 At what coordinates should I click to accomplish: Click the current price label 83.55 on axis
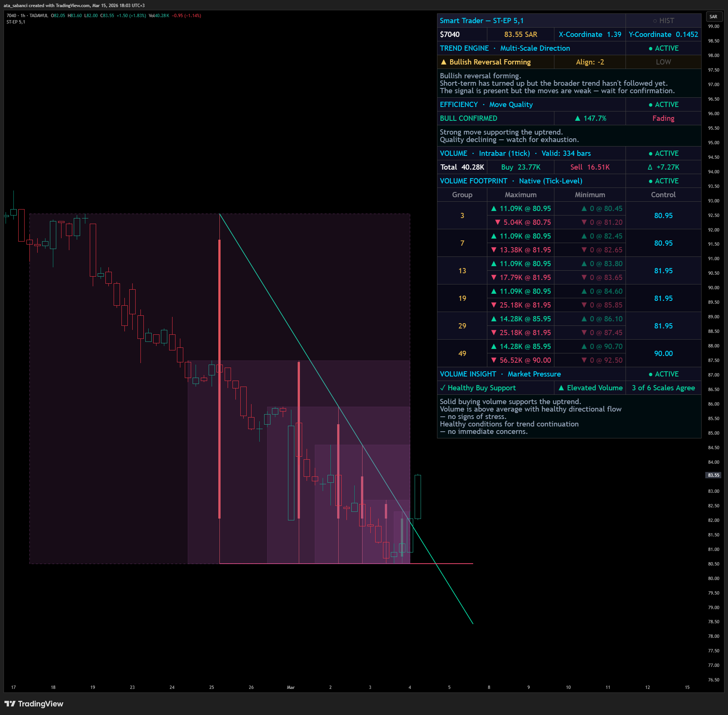click(713, 475)
